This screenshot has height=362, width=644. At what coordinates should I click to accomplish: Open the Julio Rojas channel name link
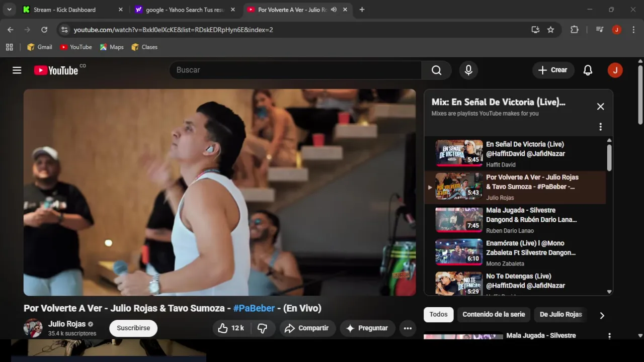pyautogui.click(x=67, y=324)
